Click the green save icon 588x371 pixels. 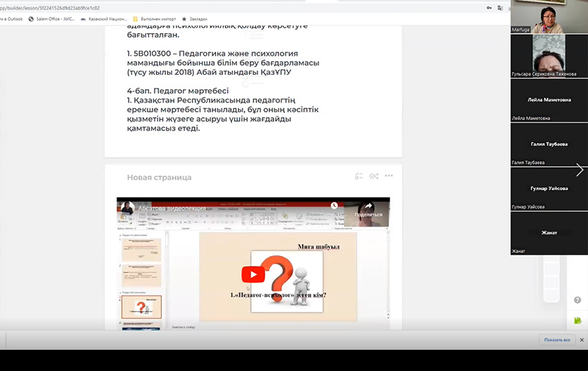coord(577,320)
